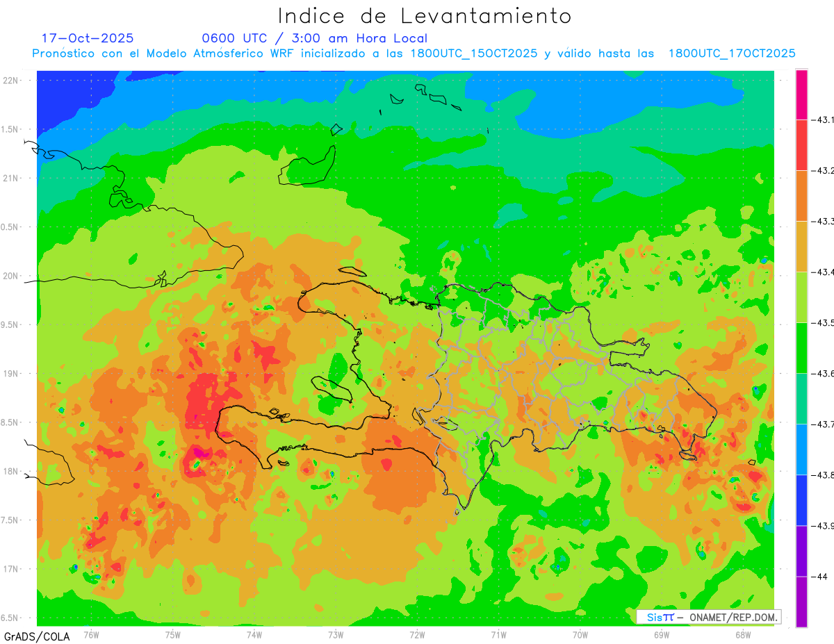
Task: Select the lime green legend swatch above -43.5
Action: pos(801,297)
